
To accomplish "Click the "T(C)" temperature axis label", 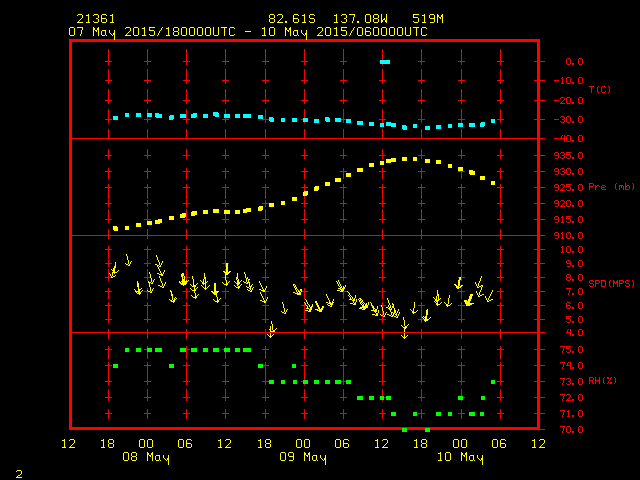I will coord(600,89).
